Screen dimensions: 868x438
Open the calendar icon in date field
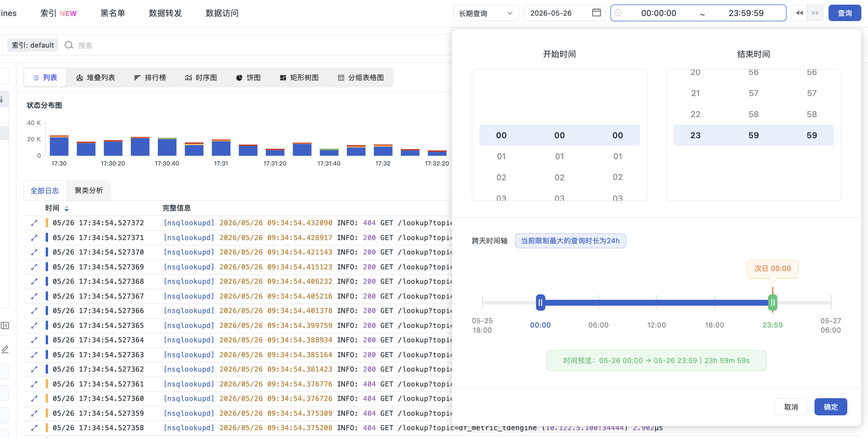596,13
